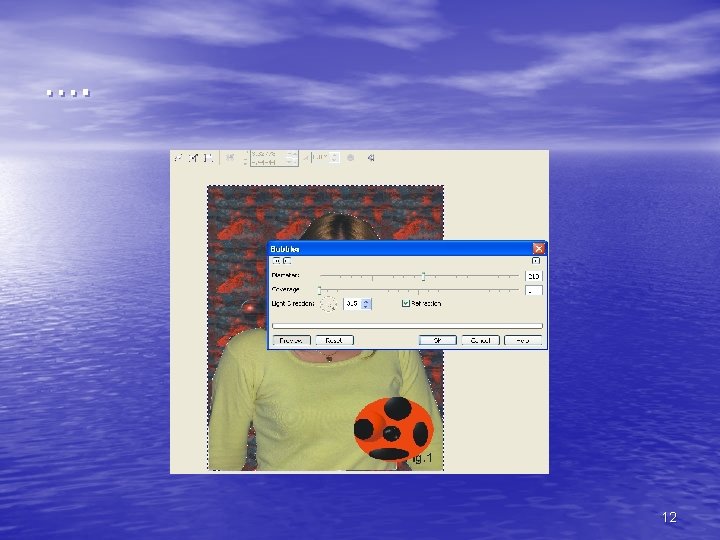Click the Diameter value field
This screenshot has width=720, height=540.
(x=534, y=276)
